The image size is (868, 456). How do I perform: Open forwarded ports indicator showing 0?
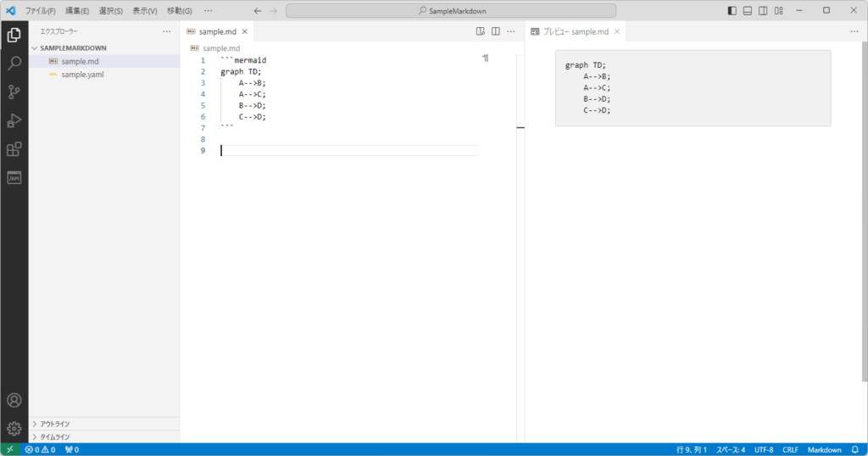tap(72, 449)
